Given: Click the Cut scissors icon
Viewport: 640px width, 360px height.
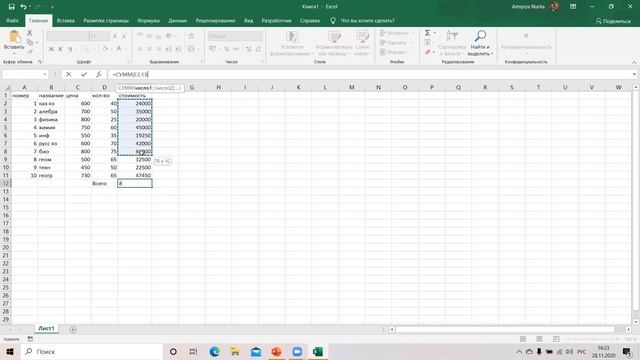Looking at the screenshot, I should (x=29, y=33).
